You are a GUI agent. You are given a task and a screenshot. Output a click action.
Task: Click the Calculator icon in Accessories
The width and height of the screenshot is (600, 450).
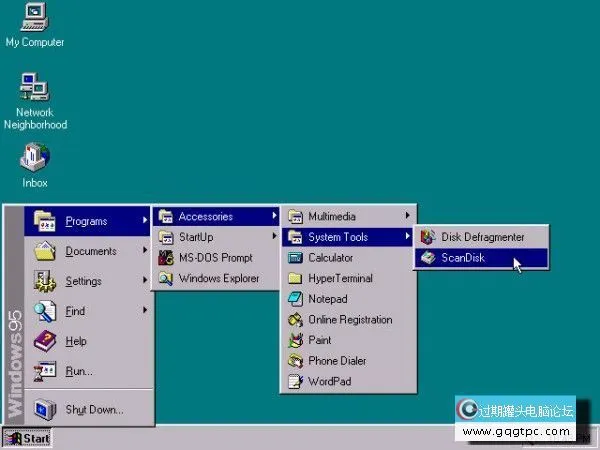click(x=295, y=258)
